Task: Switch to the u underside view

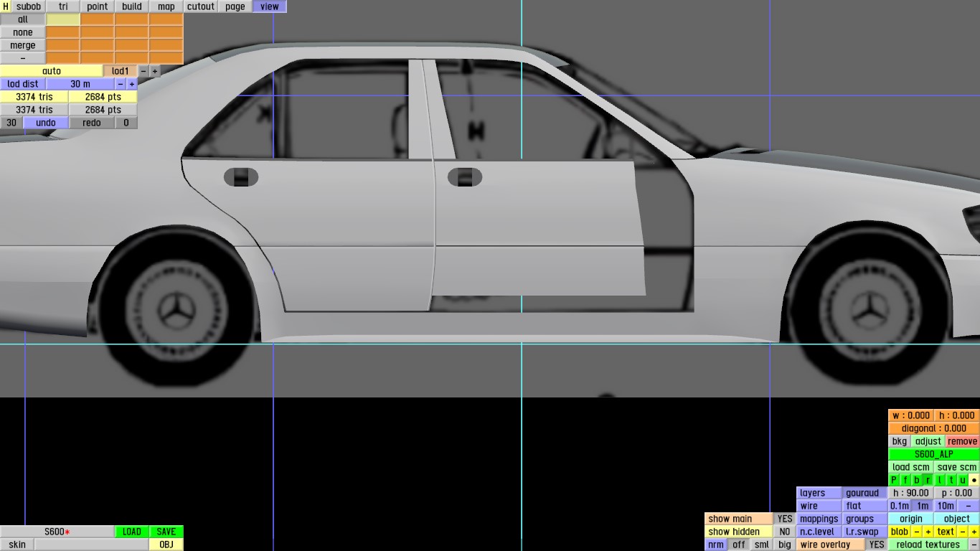Action: (x=963, y=480)
